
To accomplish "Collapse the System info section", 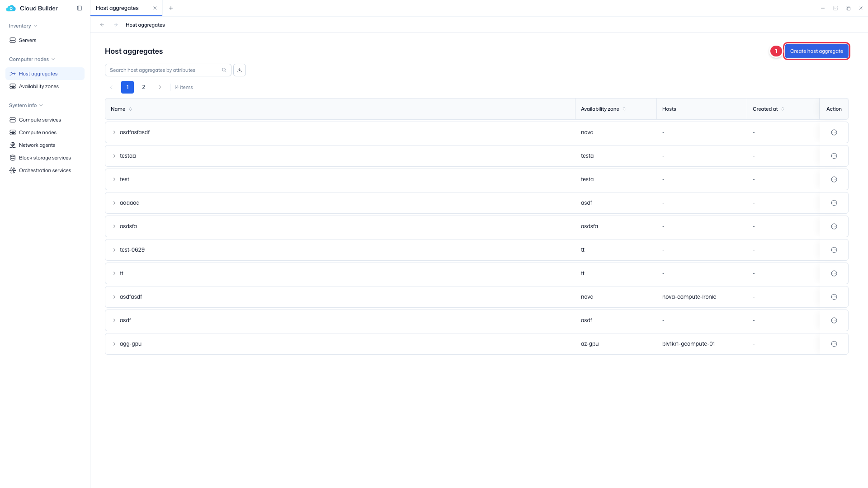I will (x=26, y=105).
